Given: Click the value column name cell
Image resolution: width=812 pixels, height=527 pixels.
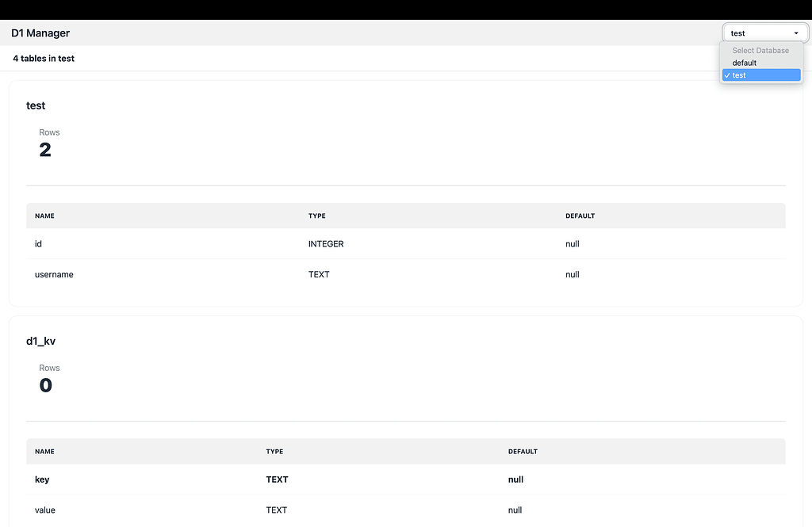Looking at the screenshot, I should click(45, 510).
